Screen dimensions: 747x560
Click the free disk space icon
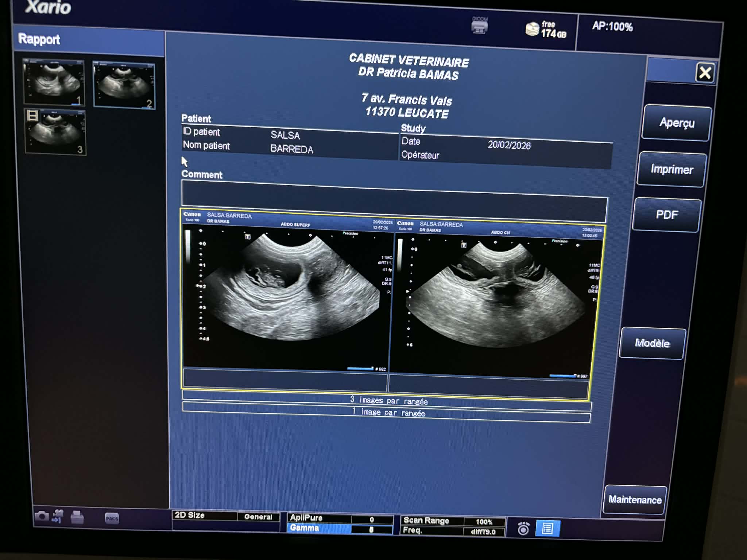pyautogui.click(x=532, y=29)
